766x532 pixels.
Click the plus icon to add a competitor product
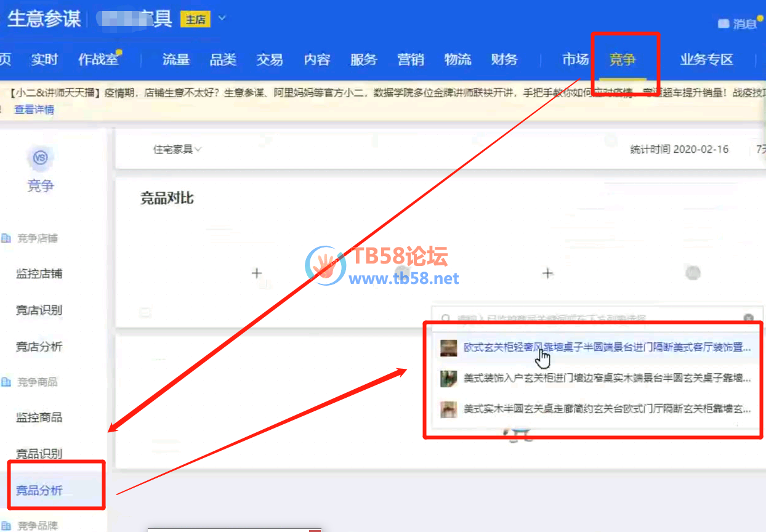[257, 273]
